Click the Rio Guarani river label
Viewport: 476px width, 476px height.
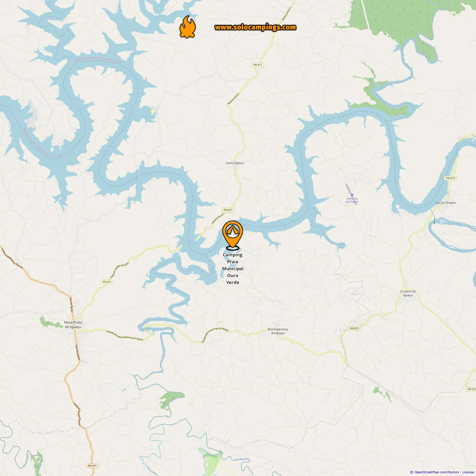[x=398, y=119]
